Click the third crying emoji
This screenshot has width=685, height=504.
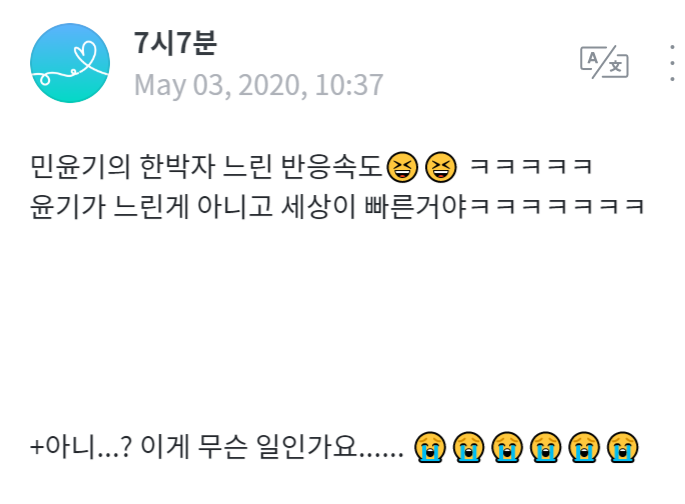507,447
